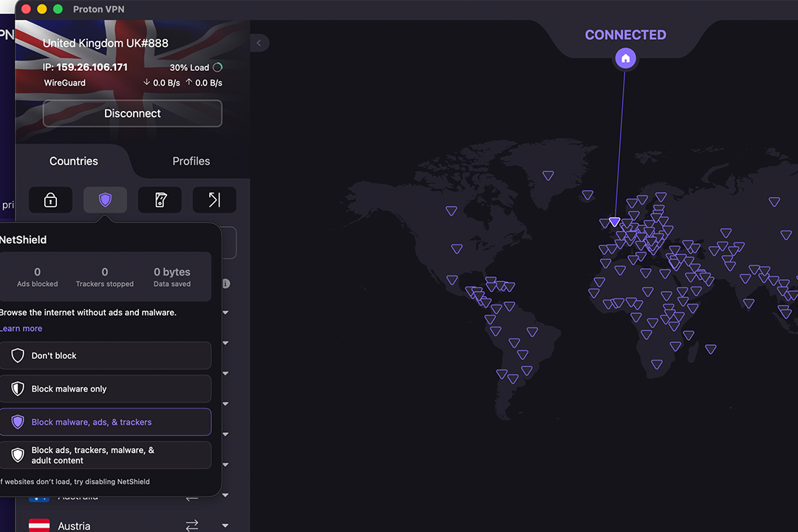Click the Ads blocked counter

tap(37, 277)
